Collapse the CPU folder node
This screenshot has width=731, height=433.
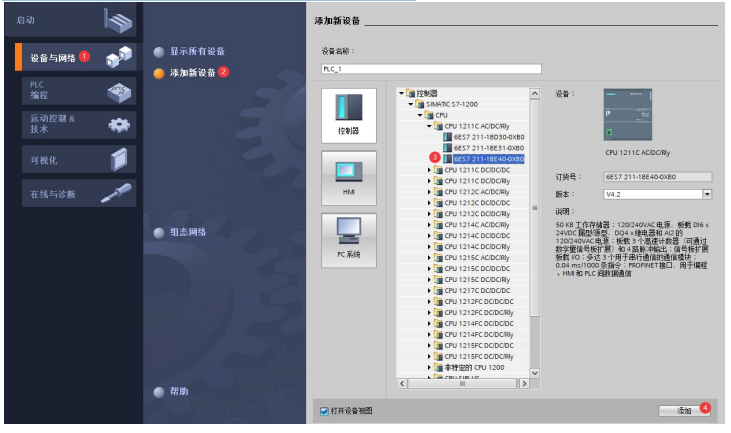420,115
